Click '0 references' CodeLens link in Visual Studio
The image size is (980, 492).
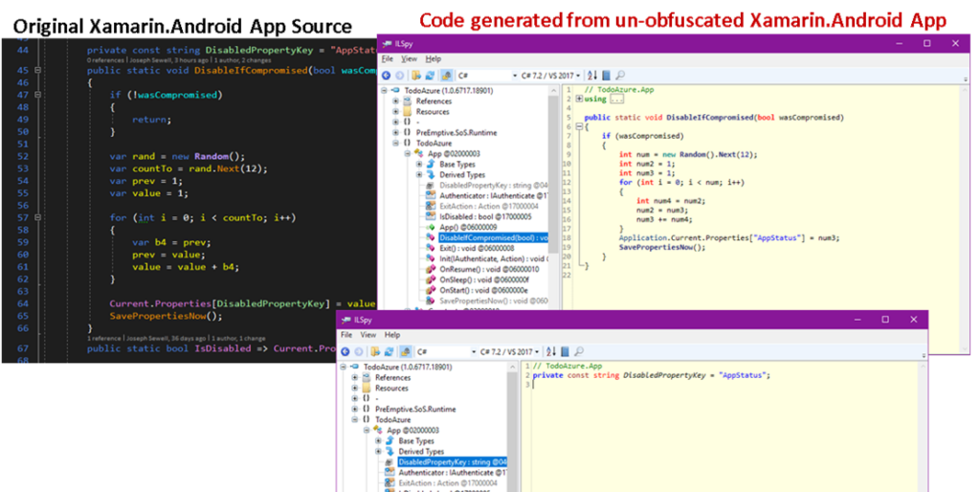(103, 60)
